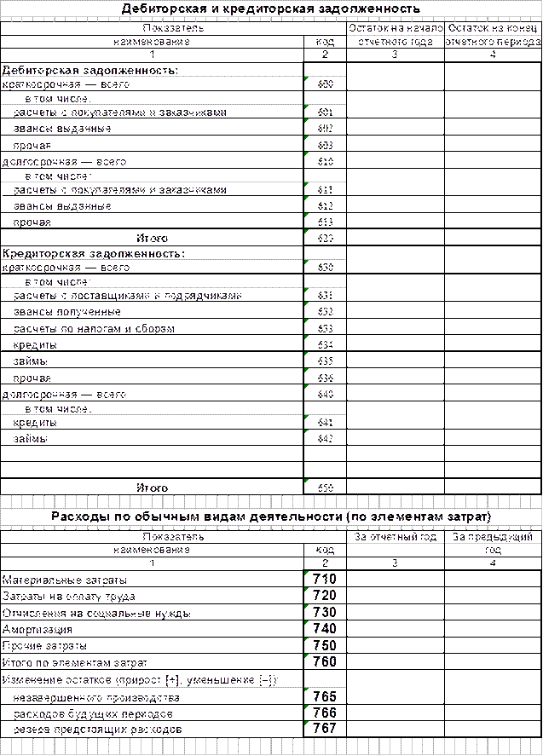Click the 'За отчетный год' cell for code 760
Image resolution: width=543 pixels, height=756 pixels.
tap(396, 661)
